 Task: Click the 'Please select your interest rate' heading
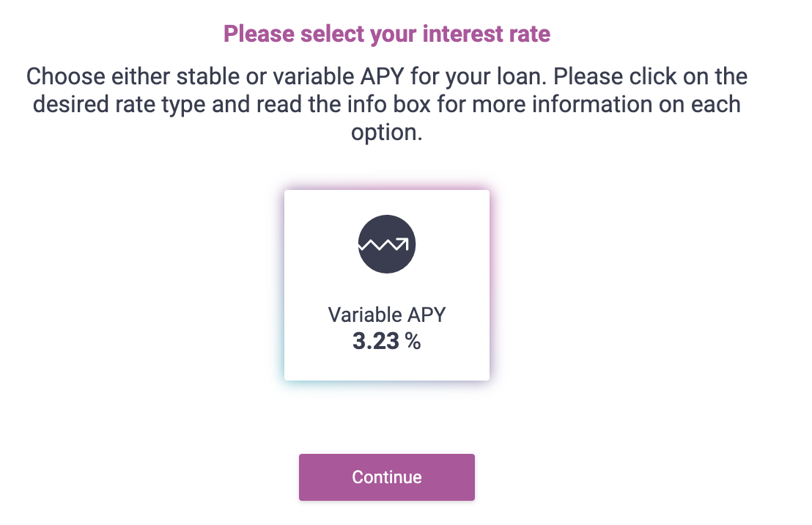click(x=387, y=34)
